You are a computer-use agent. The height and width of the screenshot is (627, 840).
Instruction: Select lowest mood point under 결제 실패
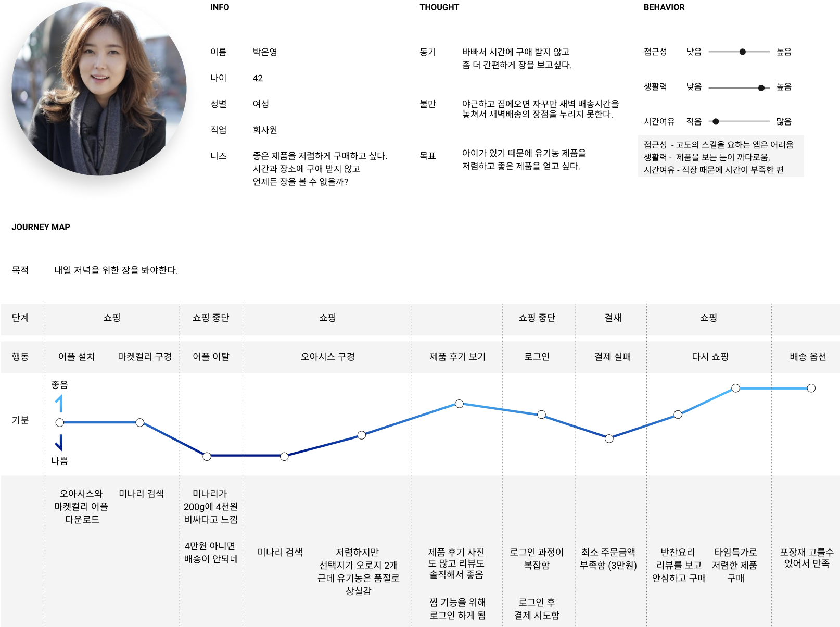coord(609,438)
